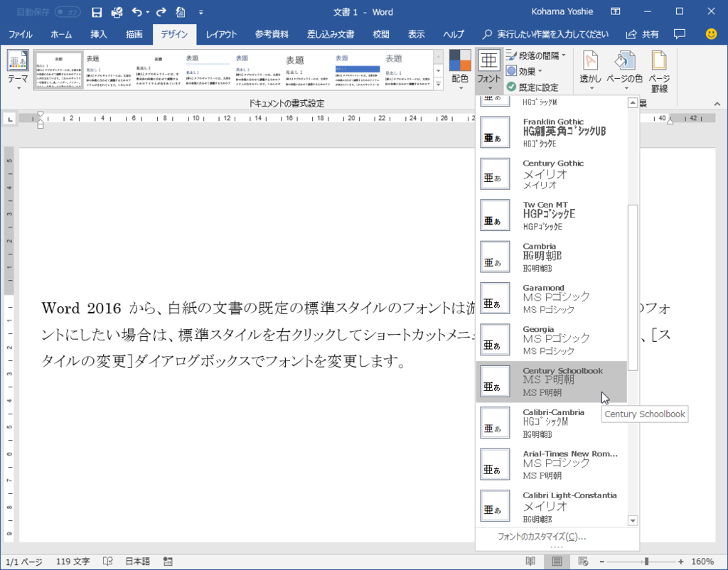This screenshot has width=728, height=570.
Task: Click Set as Default (既定に設定)
Action: pyautogui.click(x=532, y=87)
